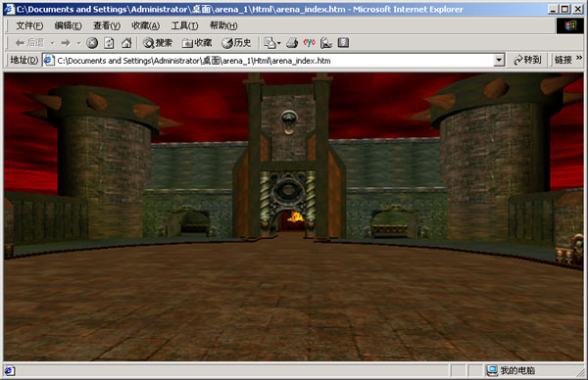Go to the Home page icon
Image resolution: width=588 pixels, height=380 pixels.
coord(126,43)
